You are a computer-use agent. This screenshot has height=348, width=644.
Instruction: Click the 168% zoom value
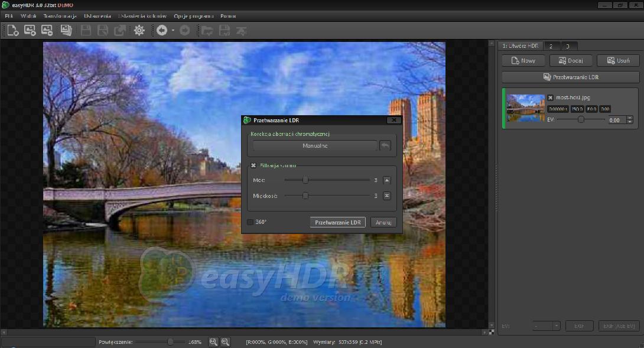click(195, 342)
